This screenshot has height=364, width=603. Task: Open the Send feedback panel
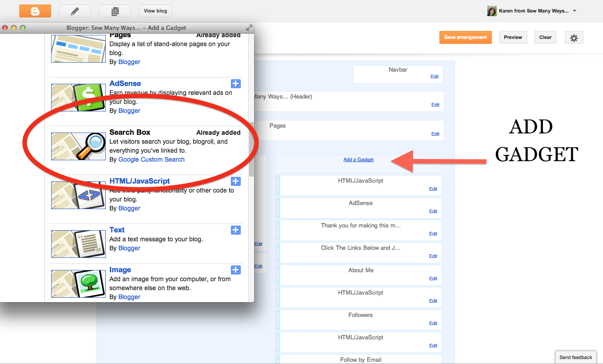pos(576,357)
